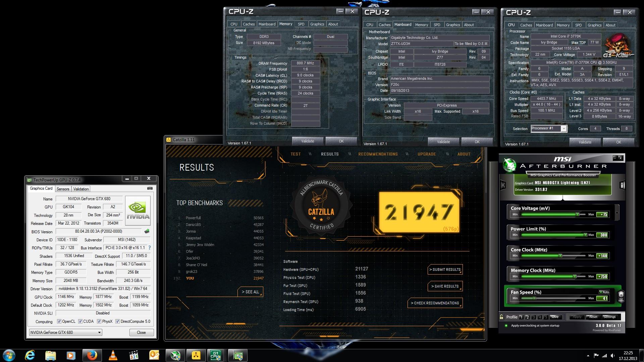Click the Catzilla Certified badge
The width and height of the screenshot is (644, 362).
click(x=321, y=205)
